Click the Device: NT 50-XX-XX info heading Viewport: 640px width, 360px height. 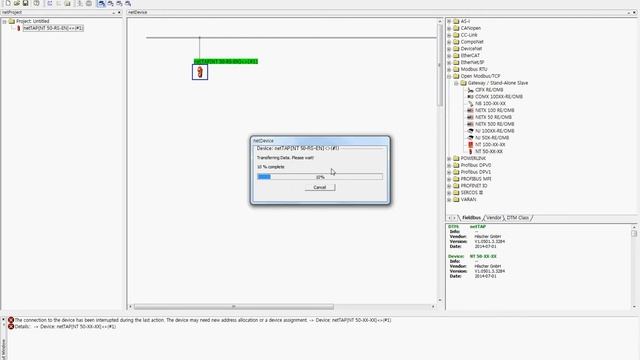pyautogui.click(x=472, y=256)
